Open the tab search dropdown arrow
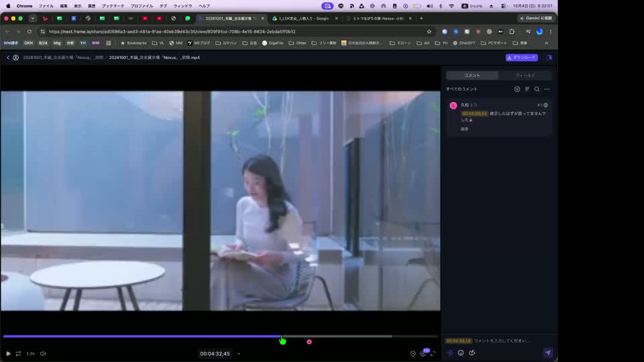The image size is (644, 362). coord(33,19)
